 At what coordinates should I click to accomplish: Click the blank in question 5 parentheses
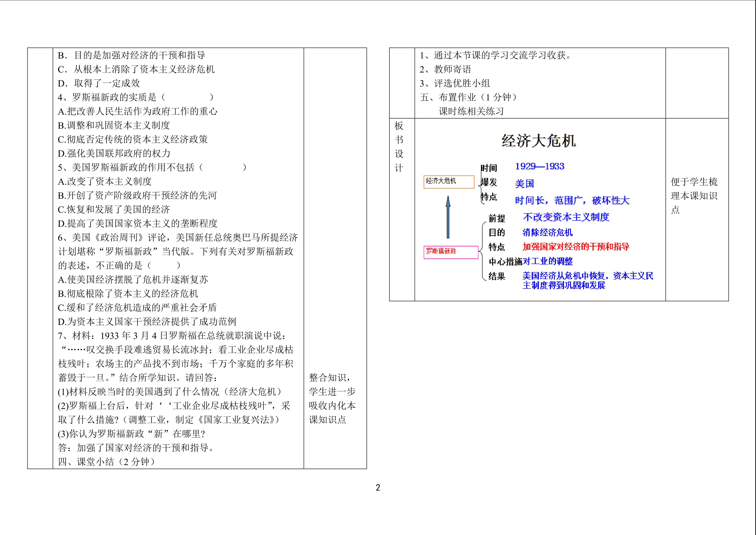[x=223, y=167]
